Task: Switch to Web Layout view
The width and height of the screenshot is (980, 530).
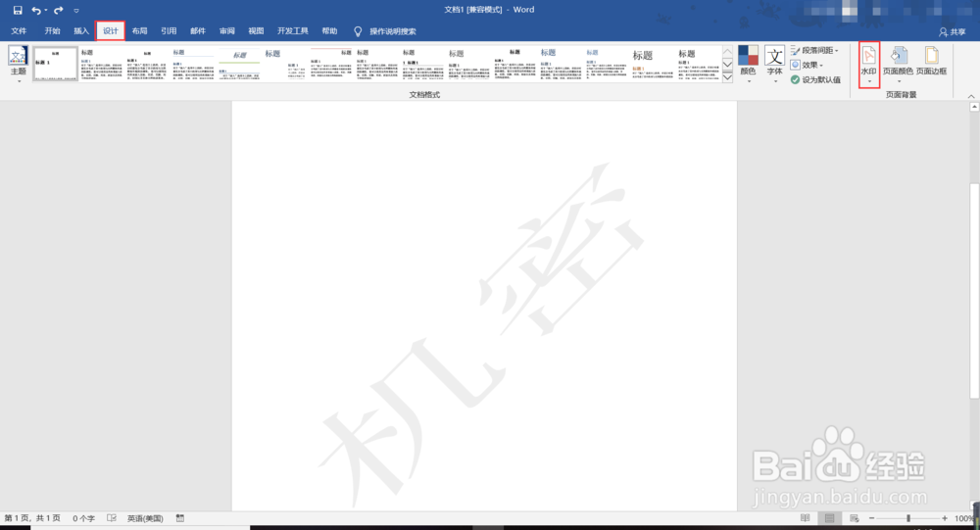Action: click(854, 518)
